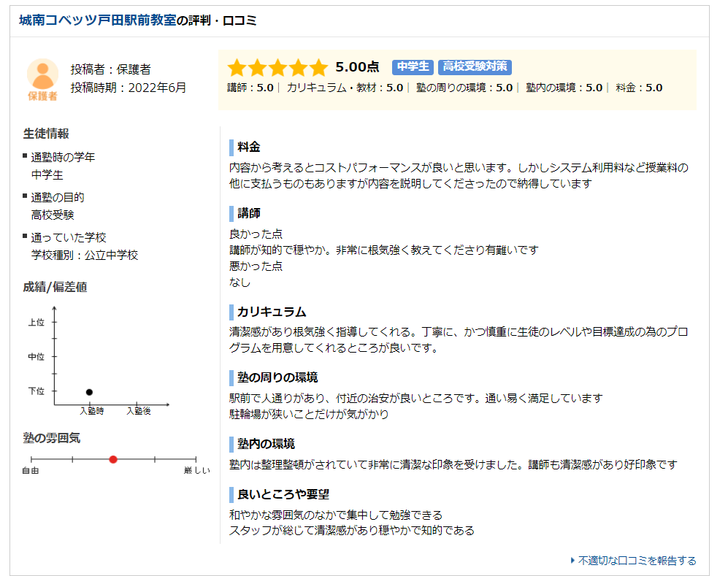
Task: Click the black 入塾時 point on the chart
Action: pos(90,392)
